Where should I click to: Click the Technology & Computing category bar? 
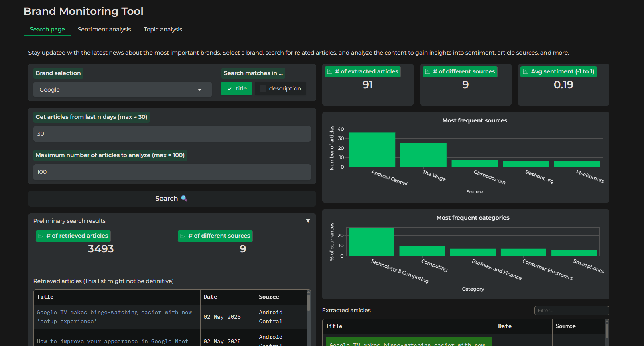click(372, 242)
